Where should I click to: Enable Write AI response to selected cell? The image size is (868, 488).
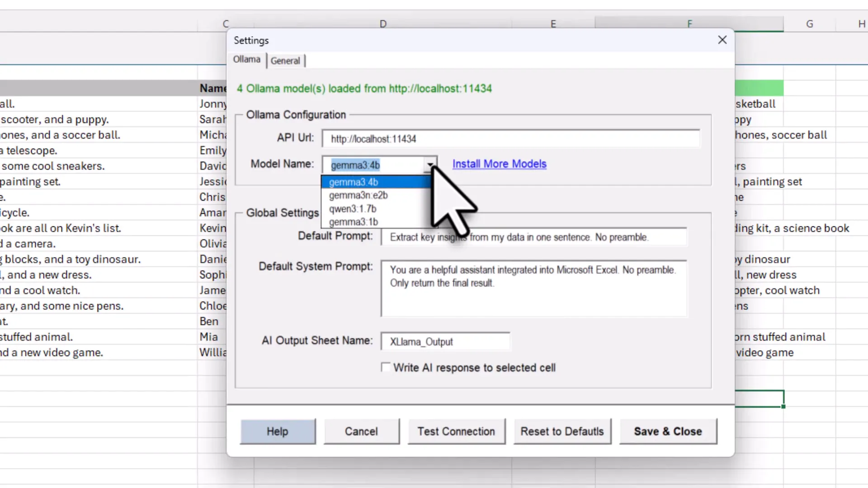coord(386,367)
